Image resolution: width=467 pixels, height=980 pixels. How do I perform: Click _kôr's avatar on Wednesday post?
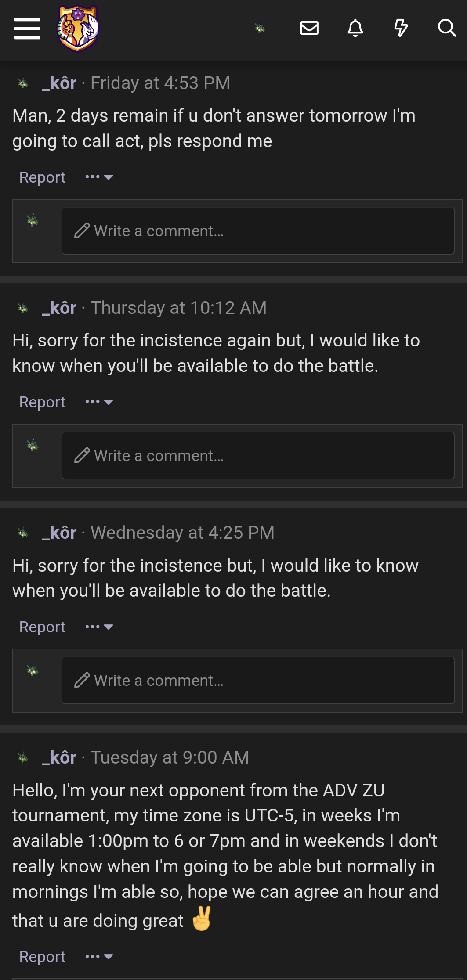click(23, 533)
